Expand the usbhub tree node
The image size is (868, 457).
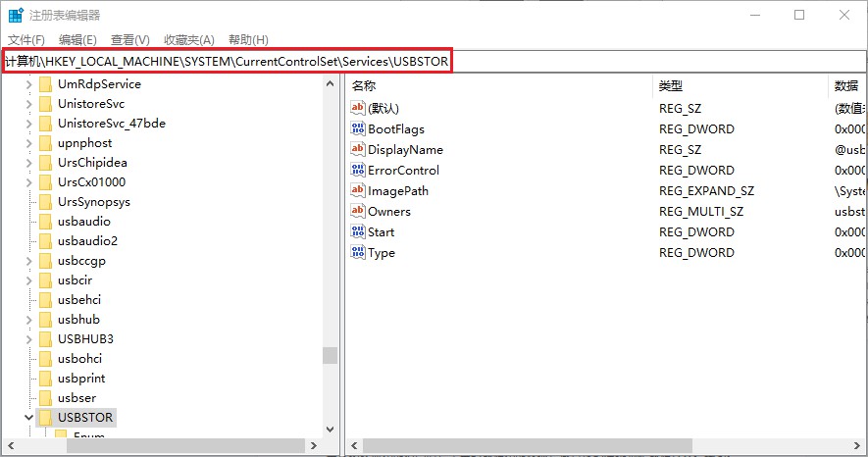click(28, 320)
